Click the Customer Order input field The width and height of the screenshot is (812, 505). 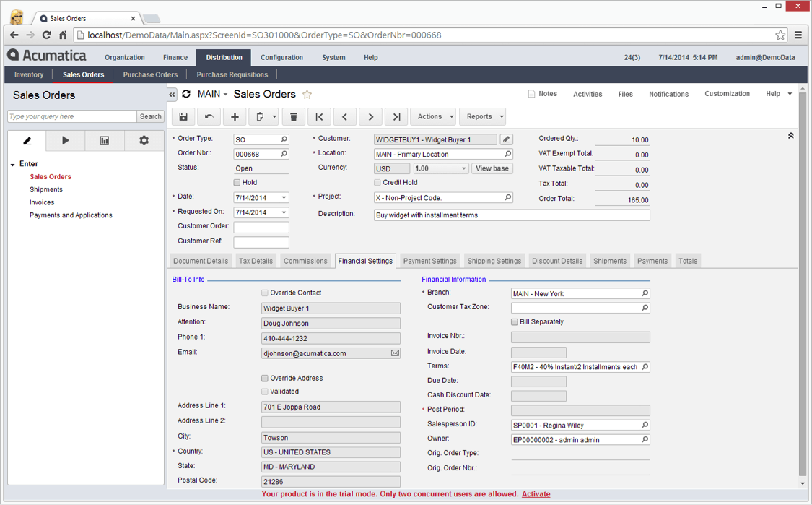[261, 227]
